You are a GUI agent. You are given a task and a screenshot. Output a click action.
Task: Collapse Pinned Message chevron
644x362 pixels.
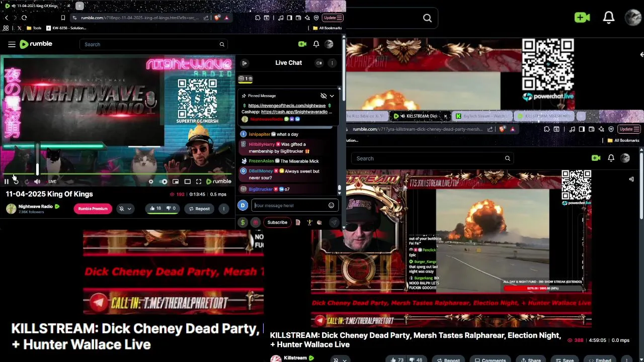[332, 96]
